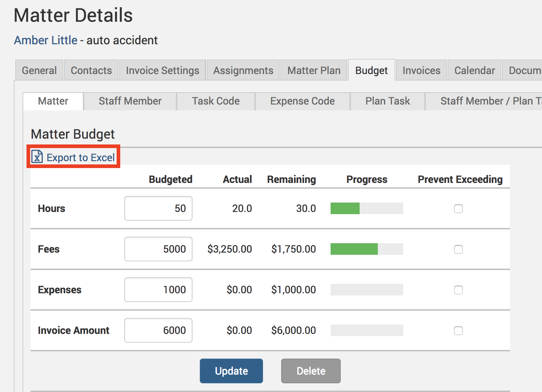Click the Excel file icon beside Export
Image resolution: width=542 pixels, height=392 pixels.
pos(37,157)
